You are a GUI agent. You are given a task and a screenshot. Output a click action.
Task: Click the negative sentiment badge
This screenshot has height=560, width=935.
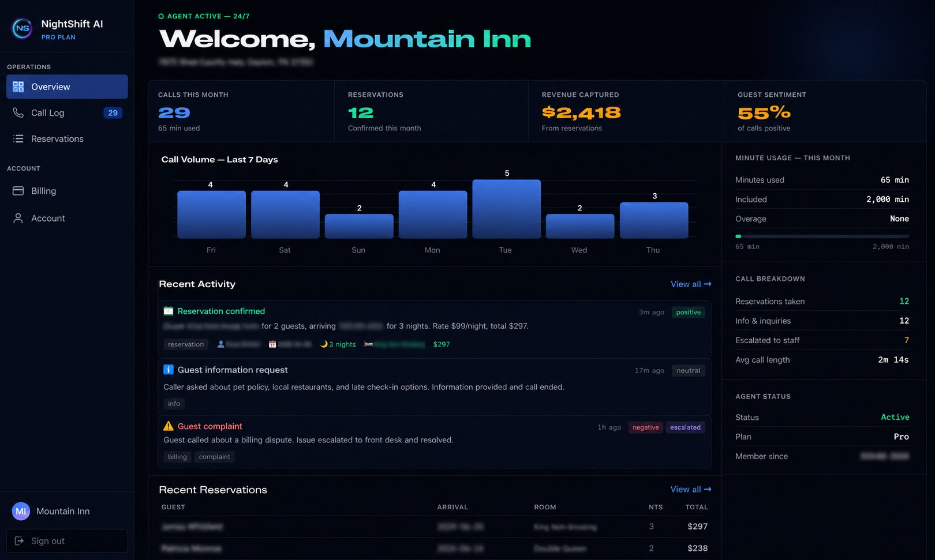click(645, 427)
